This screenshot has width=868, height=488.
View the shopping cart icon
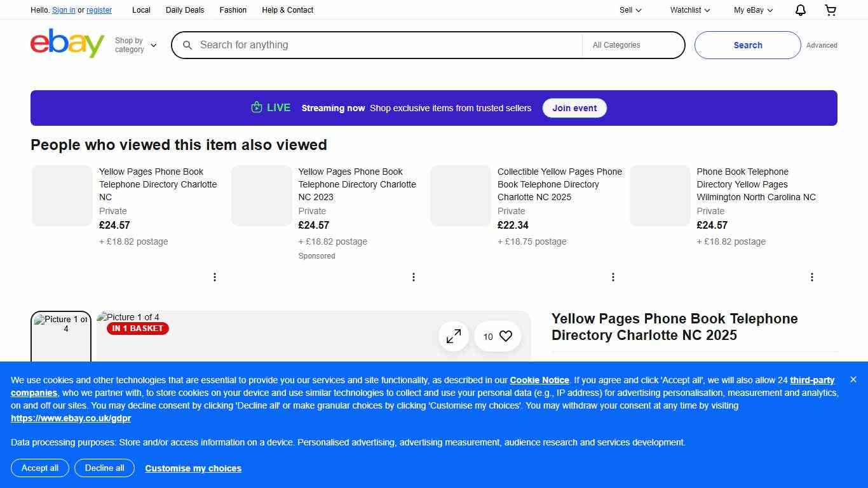[831, 10]
